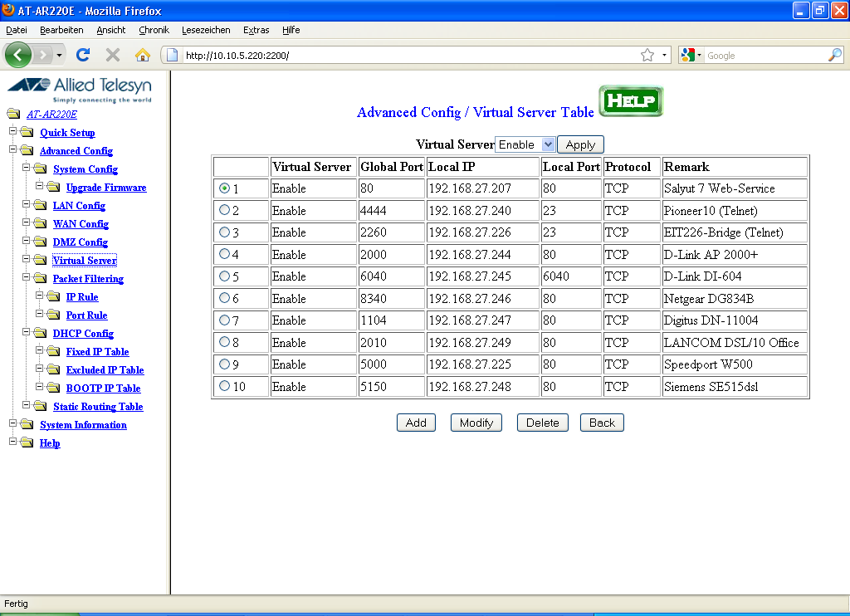
Task: Open the Lesezeichen menu
Action: point(206,30)
